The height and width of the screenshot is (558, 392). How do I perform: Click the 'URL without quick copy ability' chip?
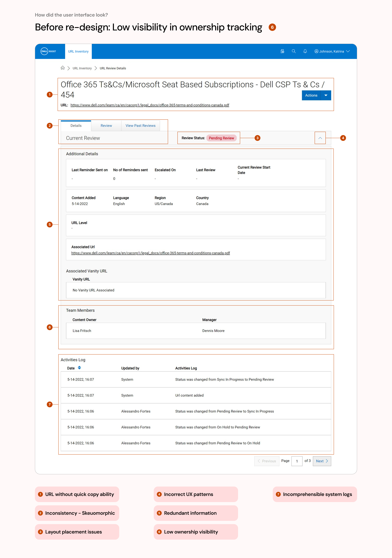pos(77,494)
